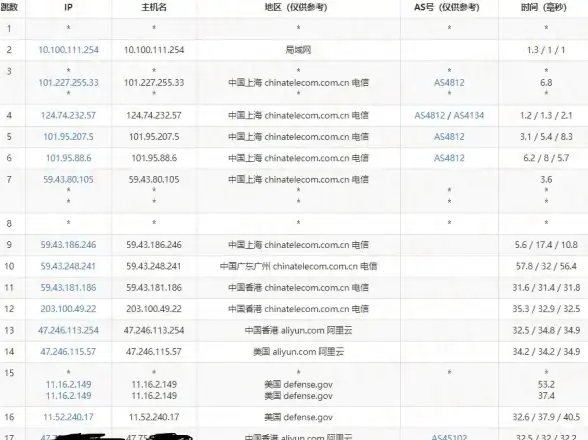Select the 美国 aliyun.com 阿里云 region cell

(298, 351)
